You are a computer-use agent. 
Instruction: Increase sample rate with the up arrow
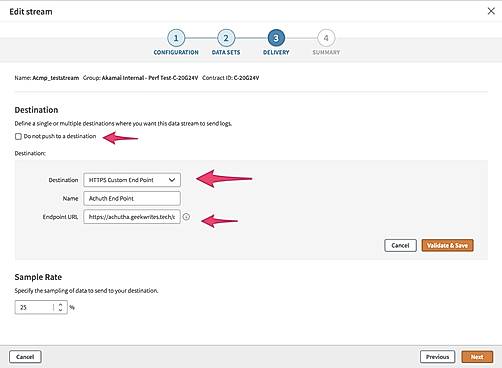click(x=60, y=304)
